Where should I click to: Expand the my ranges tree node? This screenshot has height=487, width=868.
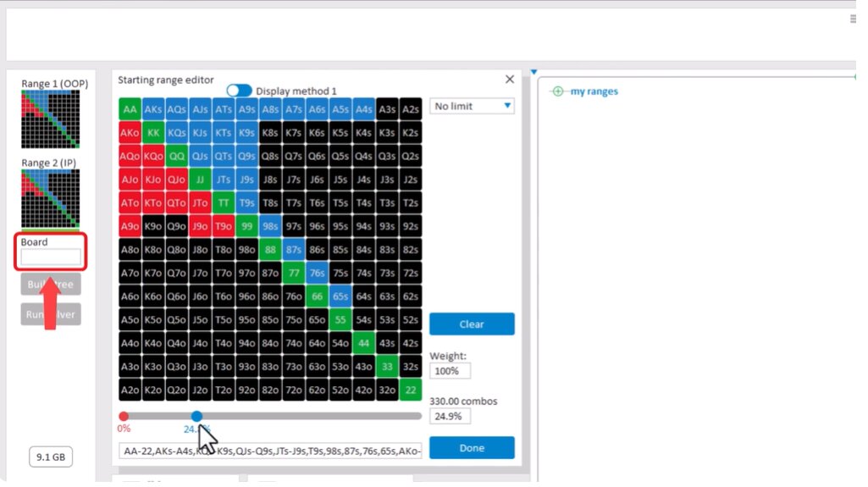(x=557, y=91)
